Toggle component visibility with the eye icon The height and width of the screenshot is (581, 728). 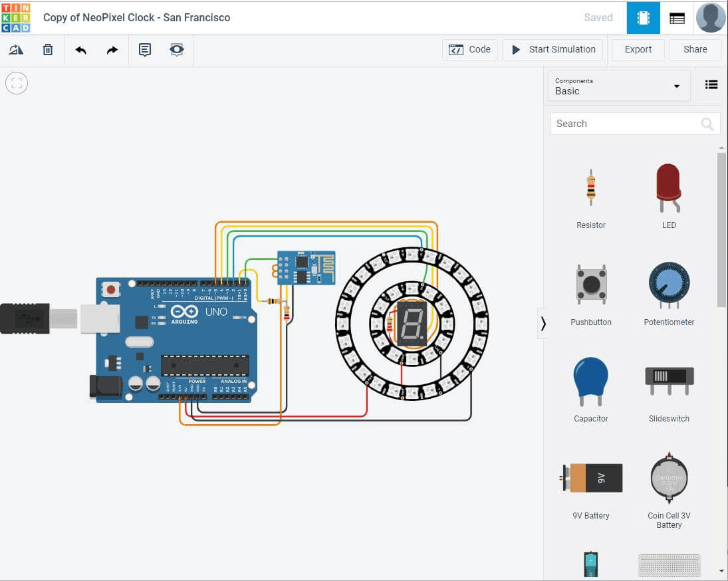point(176,49)
